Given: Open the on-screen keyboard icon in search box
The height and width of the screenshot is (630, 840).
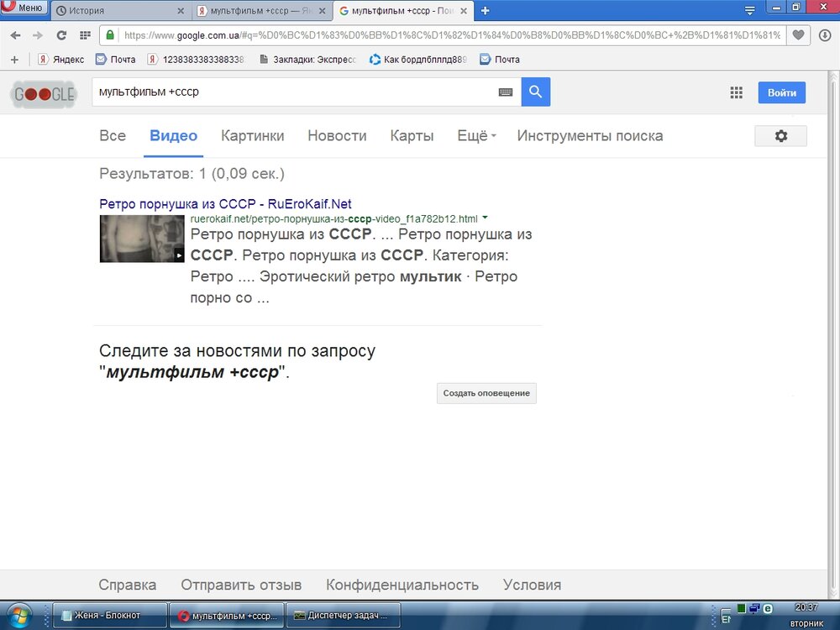Looking at the screenshot, I should pos(505,92).
